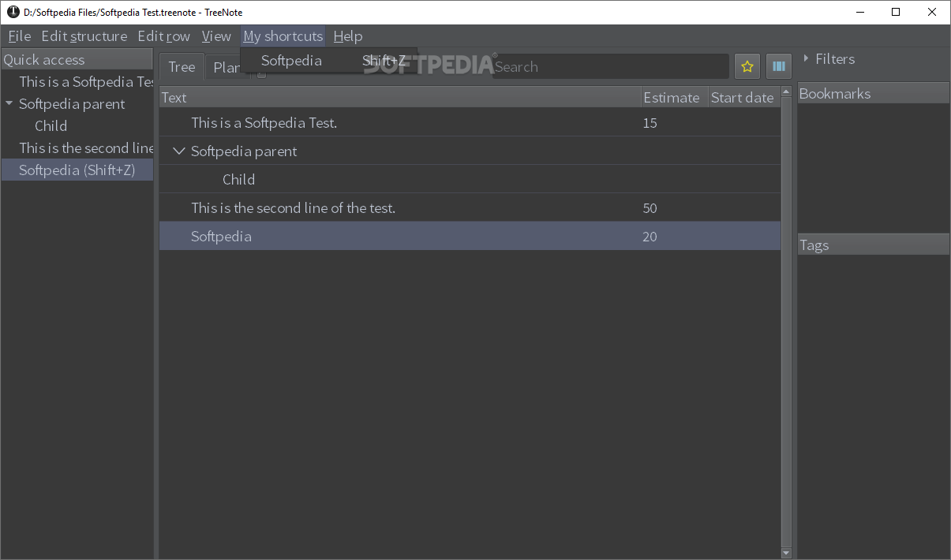Screen dimensions: 951x560
Task: Select the highlighted Softpedia row in table
Action: click(x=470, y=237)
